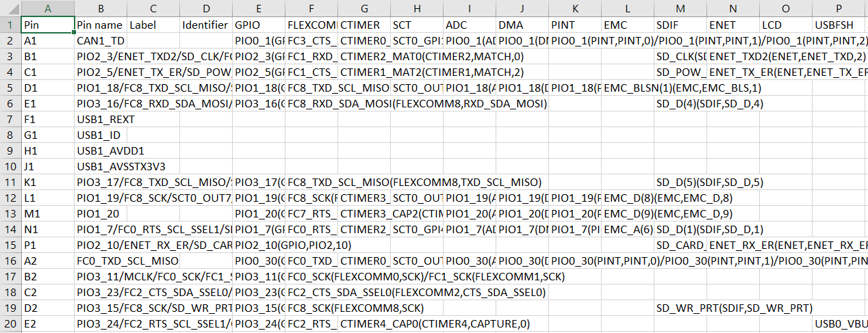Click the "USB1_AVDD1" cell
The height and width of the screenshot is (333, 868).
click(x=101, y=150)
